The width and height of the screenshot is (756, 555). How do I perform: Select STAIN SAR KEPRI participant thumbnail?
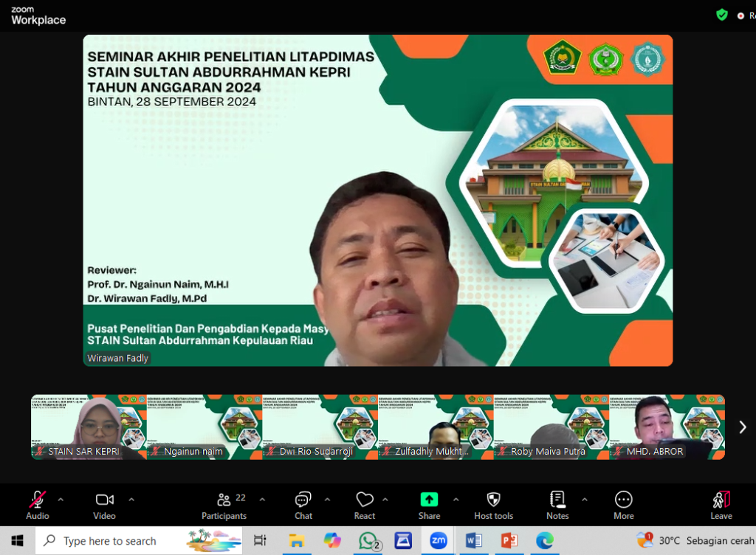(89, 427)
